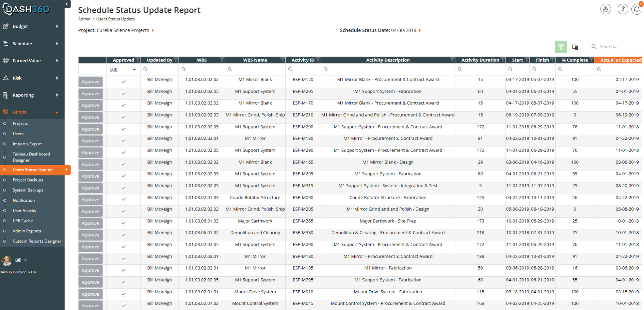Open the Approved (All) filter dropdown

click(123, 69)
